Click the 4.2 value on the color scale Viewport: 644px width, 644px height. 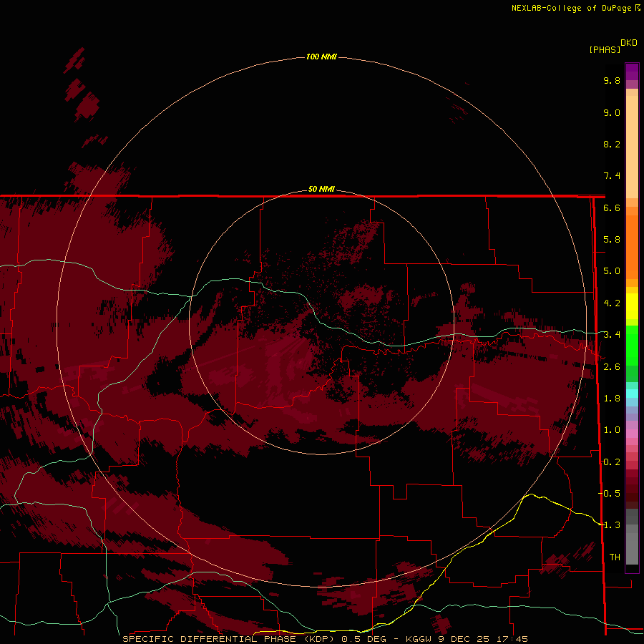click(612, 303)
